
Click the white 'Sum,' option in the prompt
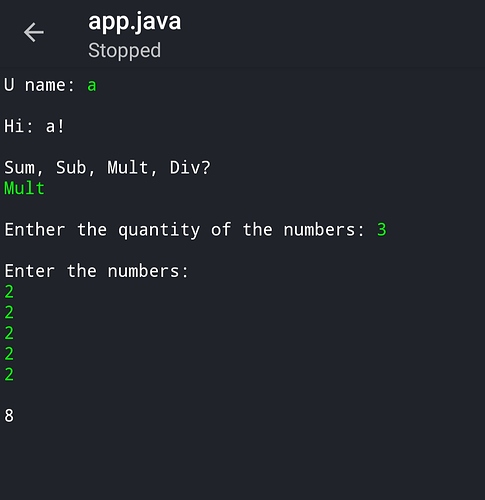pos(24,167)
